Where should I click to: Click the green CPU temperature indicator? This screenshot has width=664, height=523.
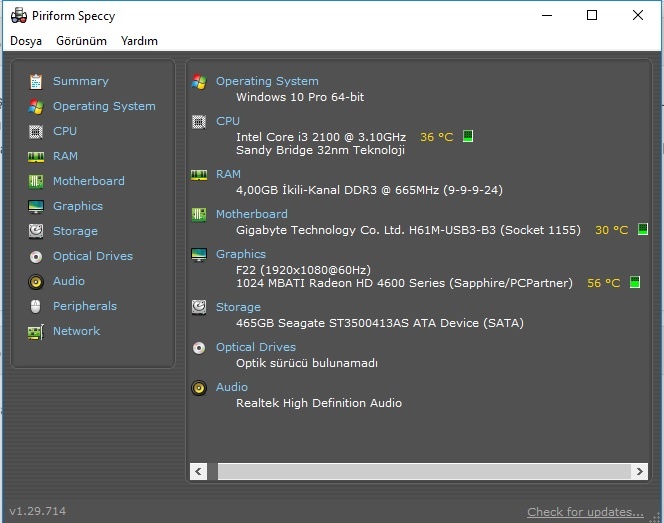[467, 136]
